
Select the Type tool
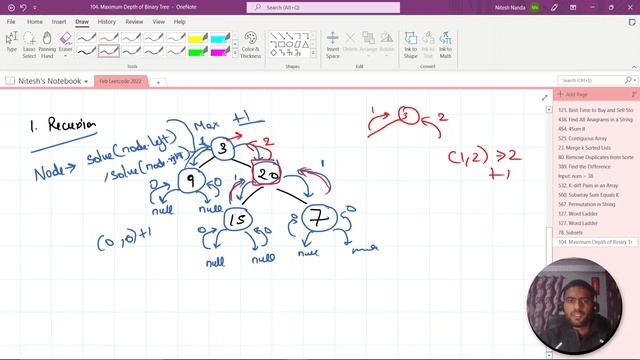tap(11, 42)
